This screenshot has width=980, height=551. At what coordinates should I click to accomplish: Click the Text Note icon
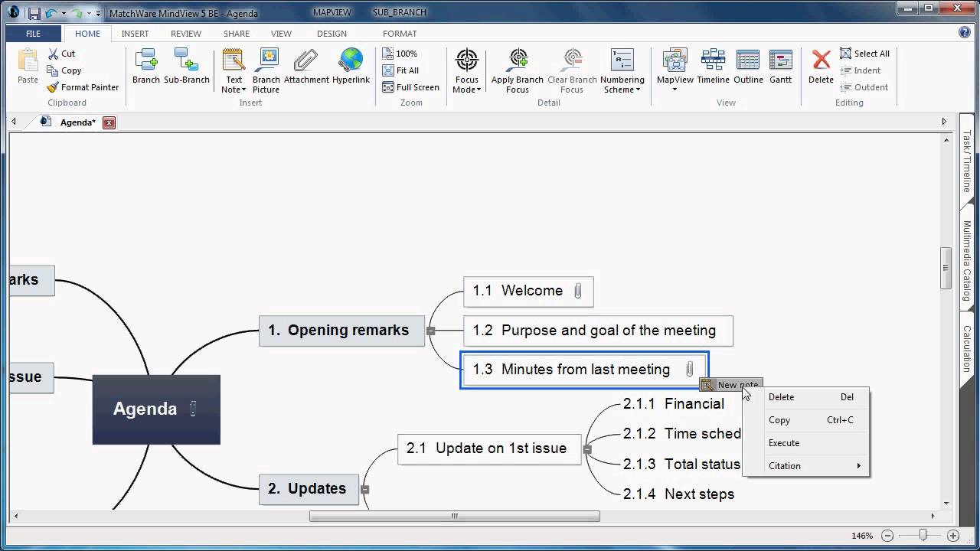[x=234, y=60]
